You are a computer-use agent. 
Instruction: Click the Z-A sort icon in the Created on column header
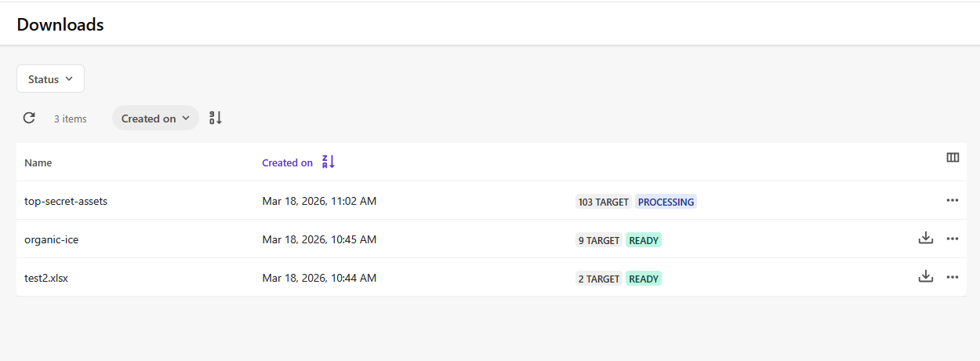pyautogui.click(x=328, y=162)
